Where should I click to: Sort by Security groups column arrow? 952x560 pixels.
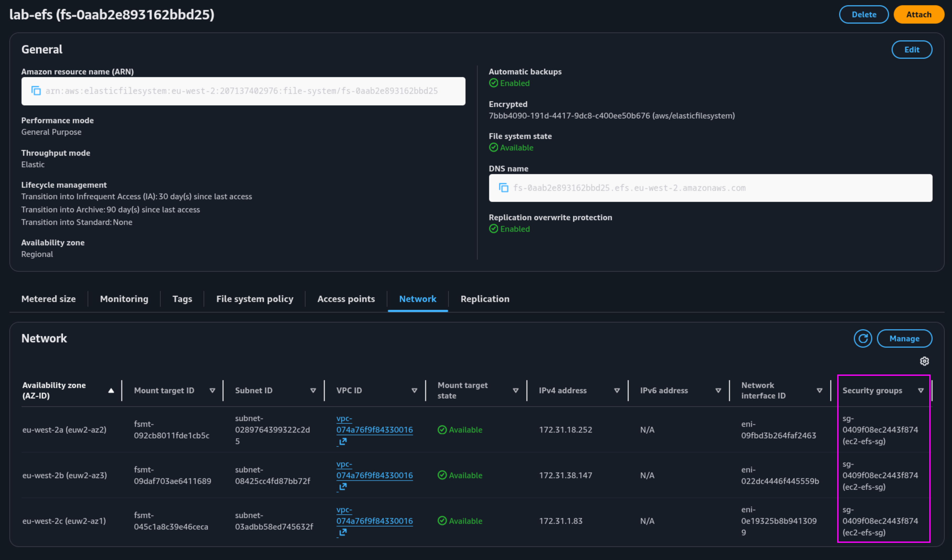coord(921,391)
